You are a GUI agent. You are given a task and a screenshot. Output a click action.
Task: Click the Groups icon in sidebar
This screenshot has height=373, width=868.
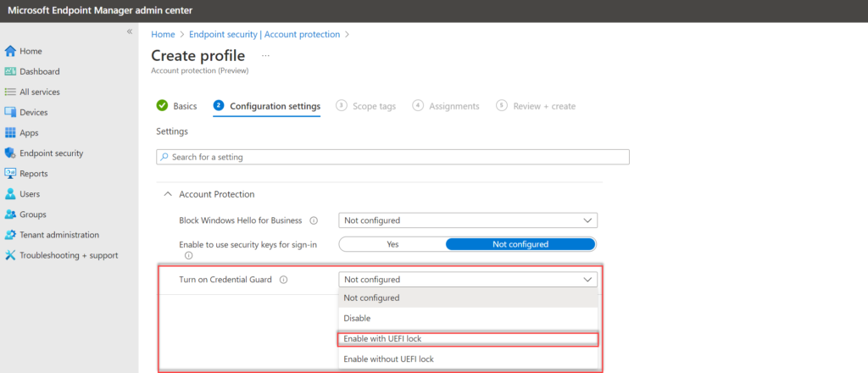click(10, 214)
